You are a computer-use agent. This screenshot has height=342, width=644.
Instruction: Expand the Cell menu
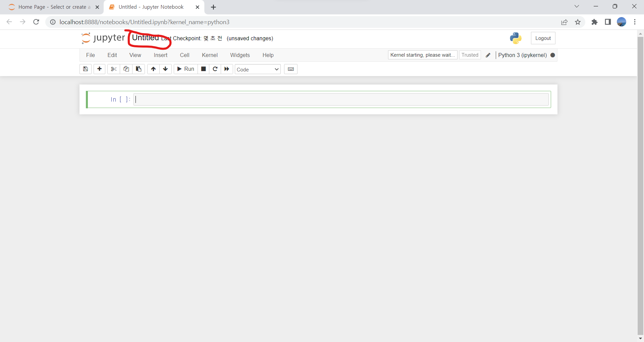coord(184,55)
